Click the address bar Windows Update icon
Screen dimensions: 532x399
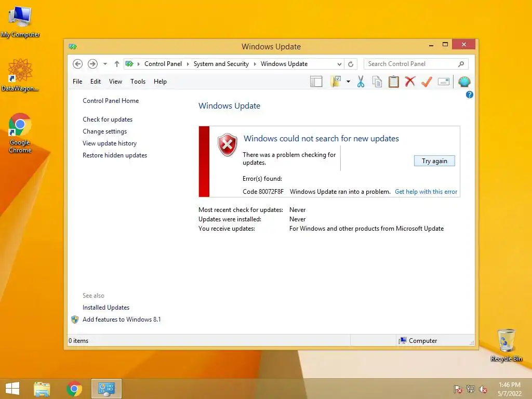coord(129,64)
